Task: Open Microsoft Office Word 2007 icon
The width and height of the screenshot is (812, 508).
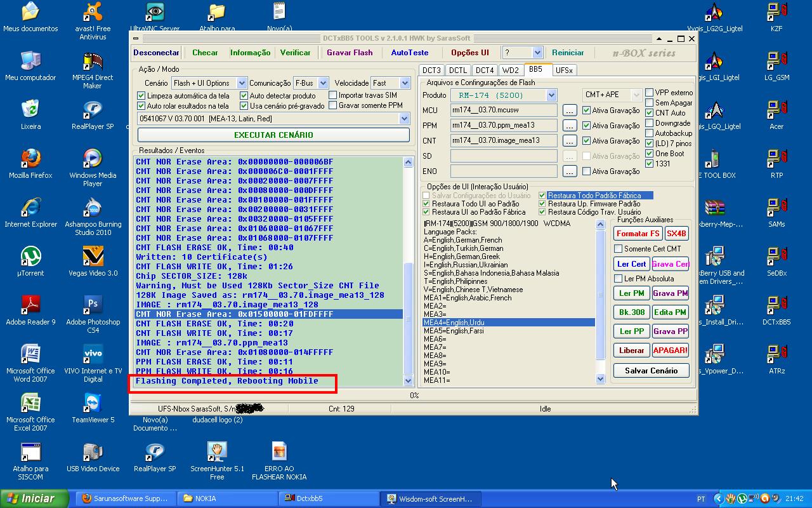Action: 30,363
